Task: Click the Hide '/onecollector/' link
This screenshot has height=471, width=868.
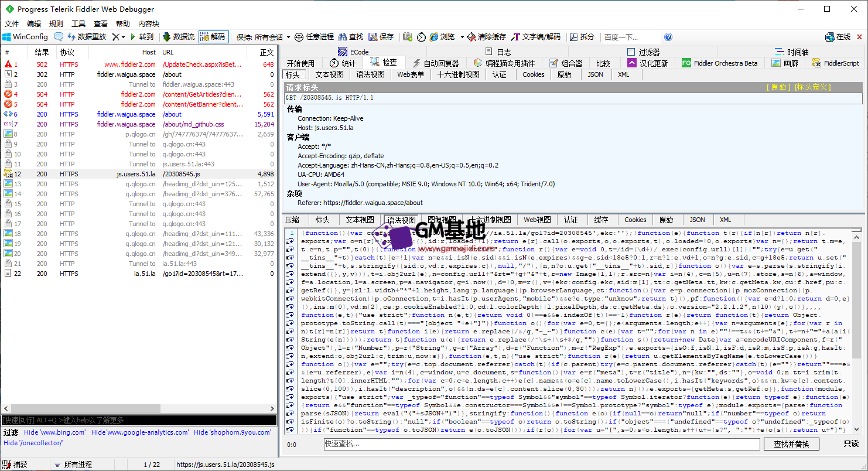Action: (33, 443)
